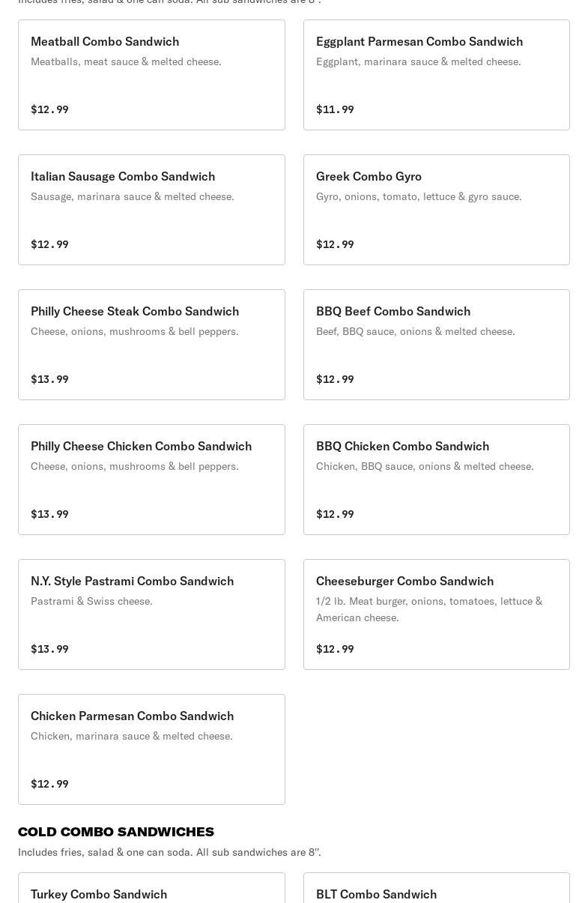Click the Greek Gyro ingredients description

click(x=419, y=196)
